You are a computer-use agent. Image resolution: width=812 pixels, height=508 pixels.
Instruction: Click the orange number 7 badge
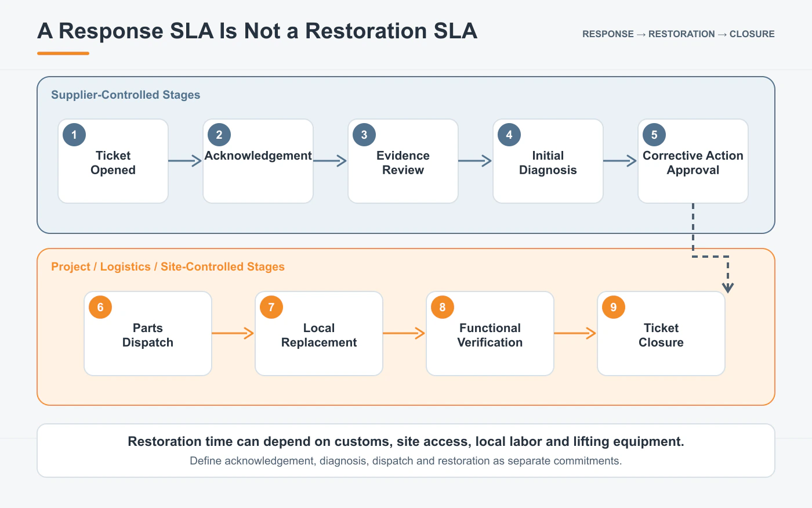click(x=271, y=307)
